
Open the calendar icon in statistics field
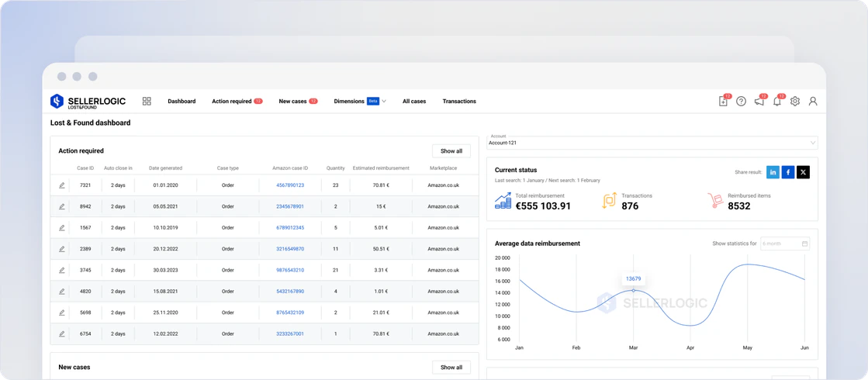pyautogui.click(x=805, y=244)
